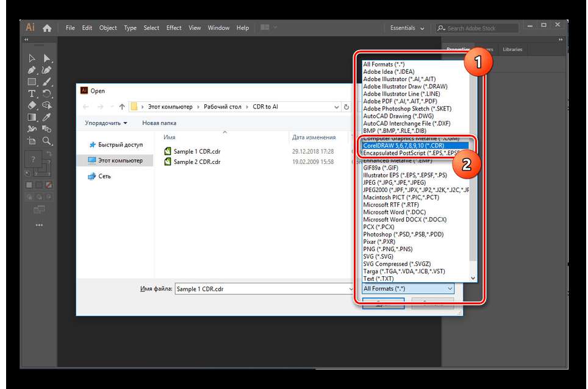Select Этот компьютер in navigation pane
The width and height of the screenshot is (588, 389).
click(x=115, y=160)
